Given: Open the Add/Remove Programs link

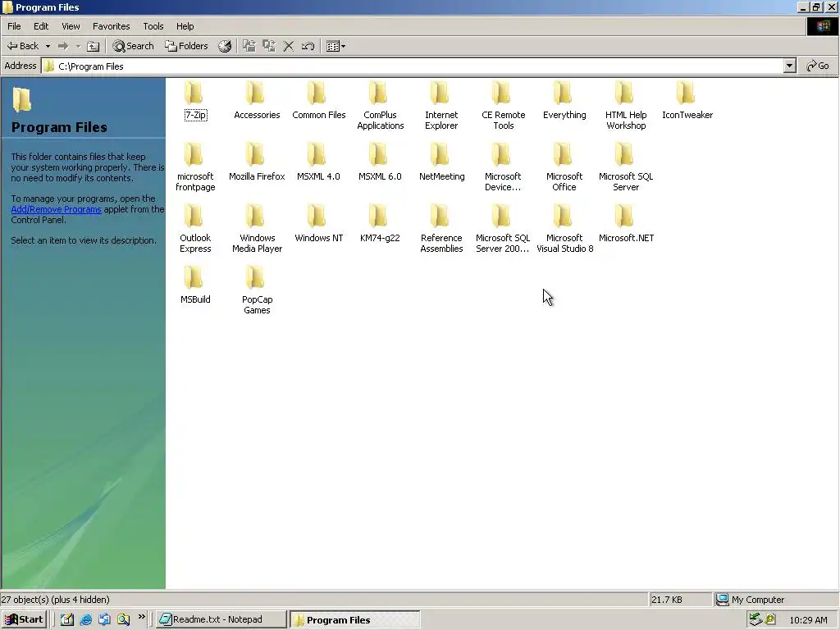Looking at the screenshot, I should [57, 209].
